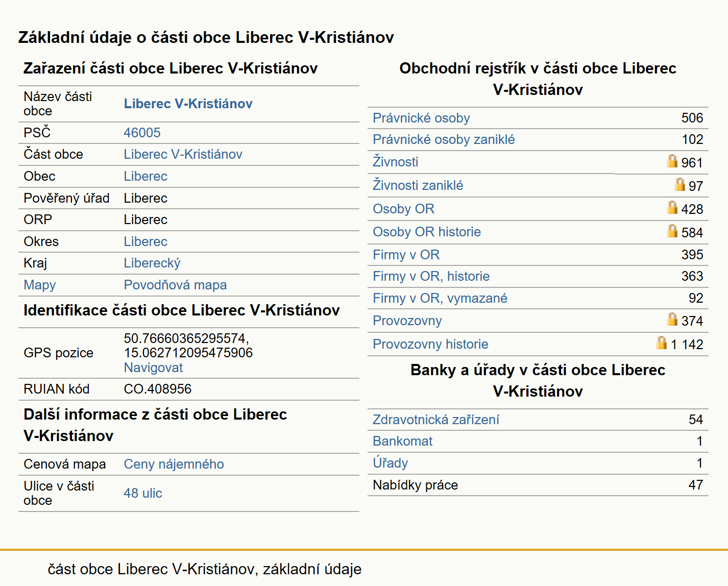728x586 pixels.
Task: Open the Provozovny link
Action: 407,321
